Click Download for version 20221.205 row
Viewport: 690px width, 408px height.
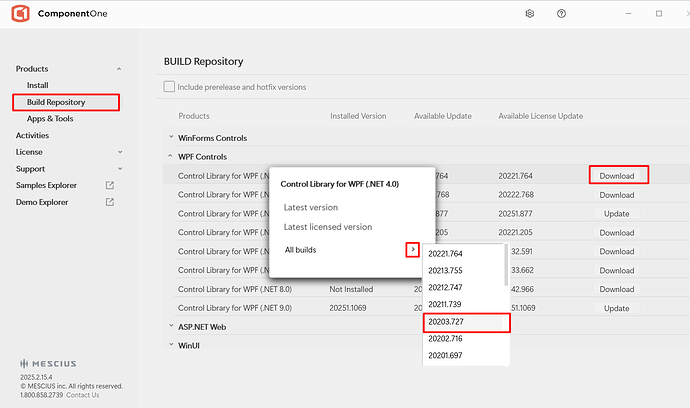(x=617, y=232)
